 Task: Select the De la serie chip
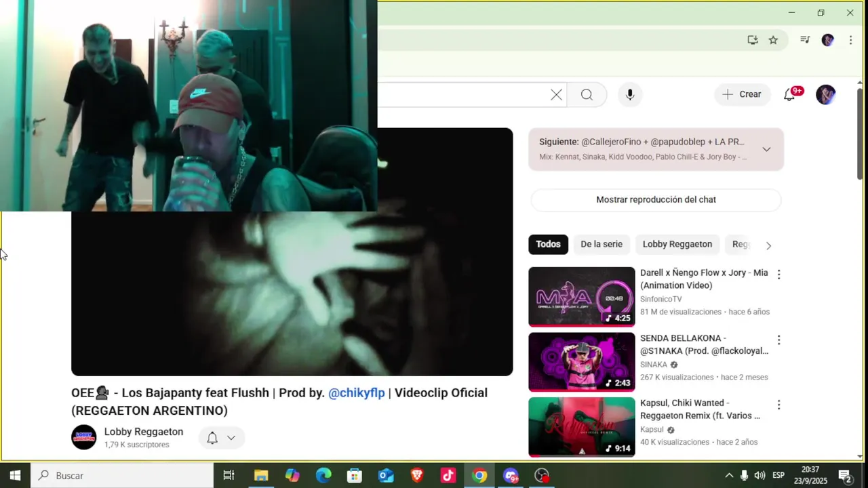coord(601,244)
